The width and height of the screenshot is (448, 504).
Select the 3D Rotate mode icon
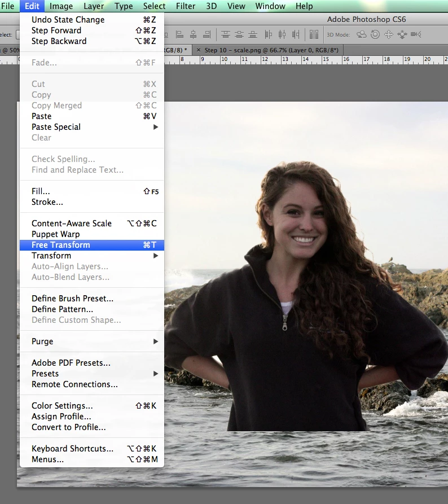click(x=362, y=34)
